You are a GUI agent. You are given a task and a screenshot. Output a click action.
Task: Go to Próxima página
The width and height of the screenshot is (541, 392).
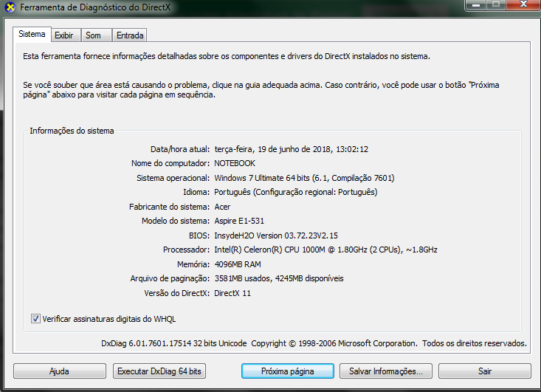pos(287,371)
